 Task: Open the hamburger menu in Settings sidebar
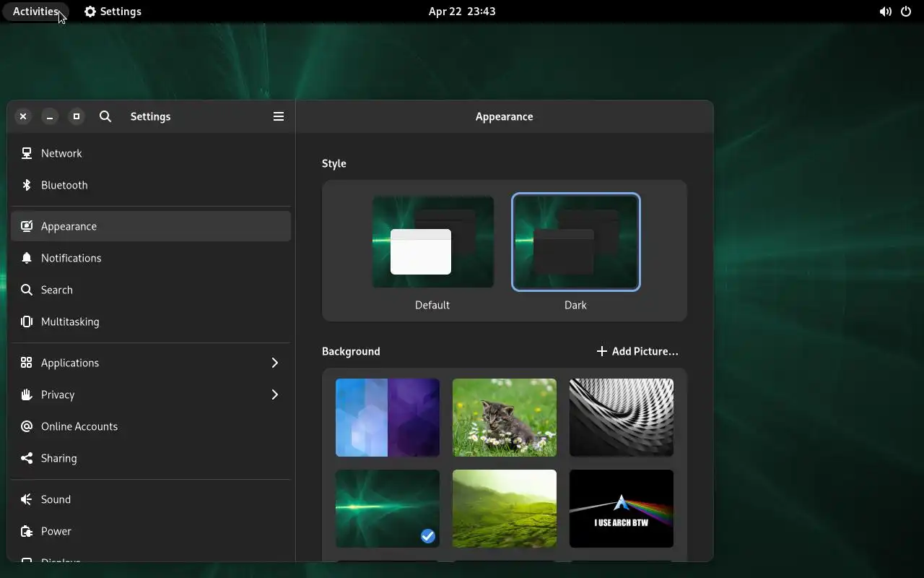279,116
